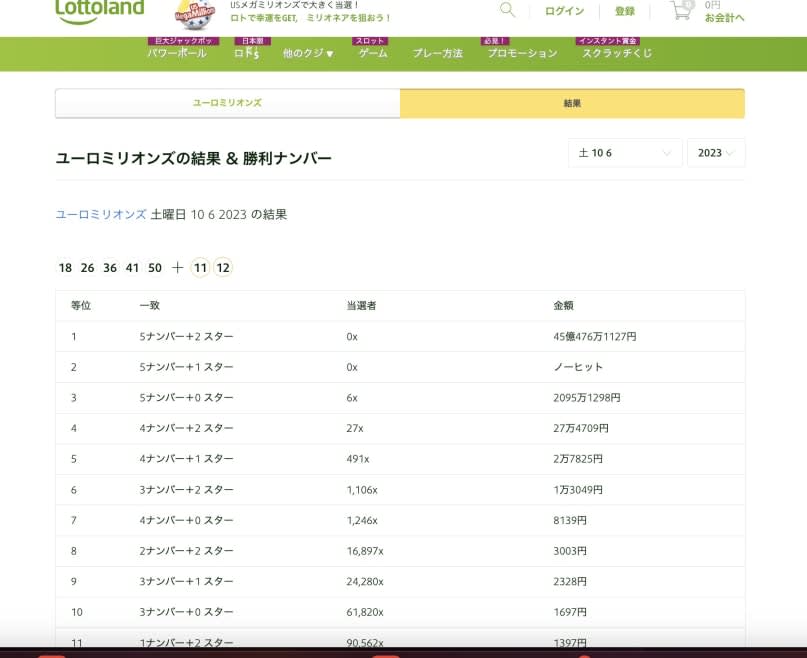
Task: Select the yellow 結果 tab
Action: (571, 102)
